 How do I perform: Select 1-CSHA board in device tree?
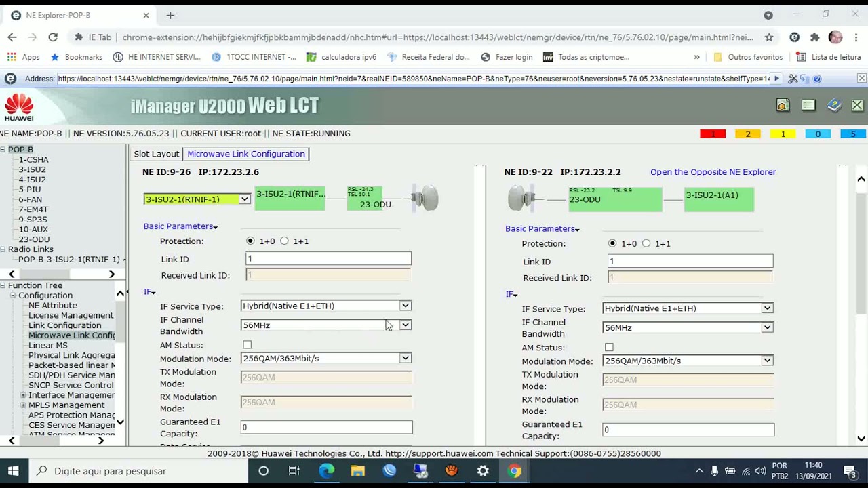[x=33, y=160]
